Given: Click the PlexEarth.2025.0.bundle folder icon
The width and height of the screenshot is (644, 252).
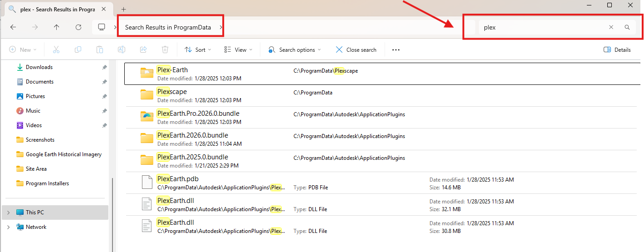Looking at the screenshot, I should (147, 160).
